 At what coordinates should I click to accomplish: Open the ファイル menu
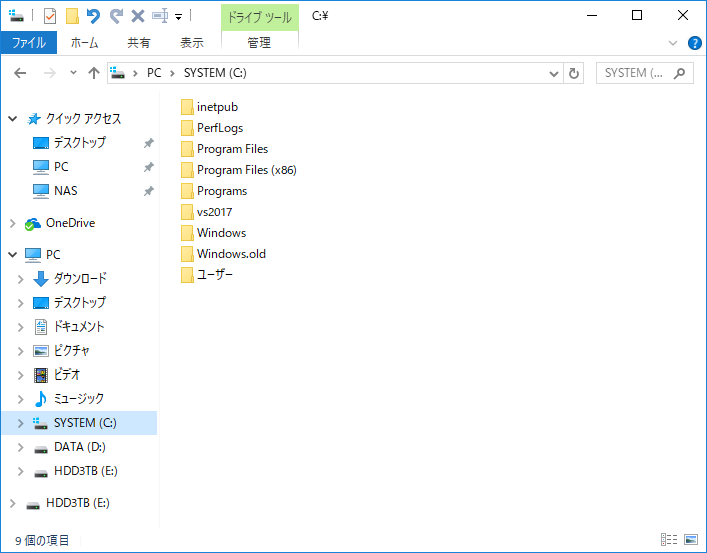pyautogui.click(x=29, y=42)
